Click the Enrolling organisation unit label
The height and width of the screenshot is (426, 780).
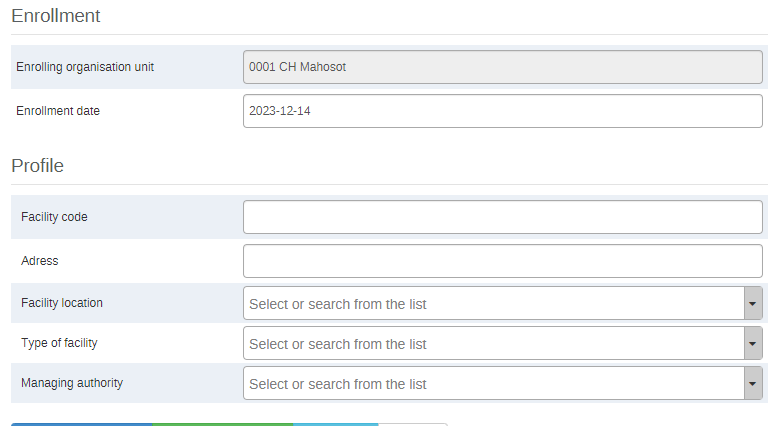pos(85,67)
